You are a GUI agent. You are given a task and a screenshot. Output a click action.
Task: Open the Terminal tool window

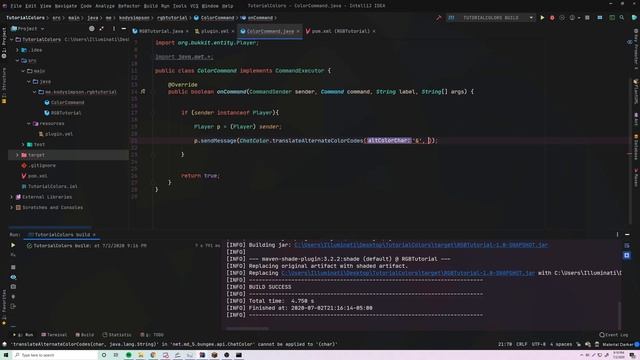click(54, 335)
